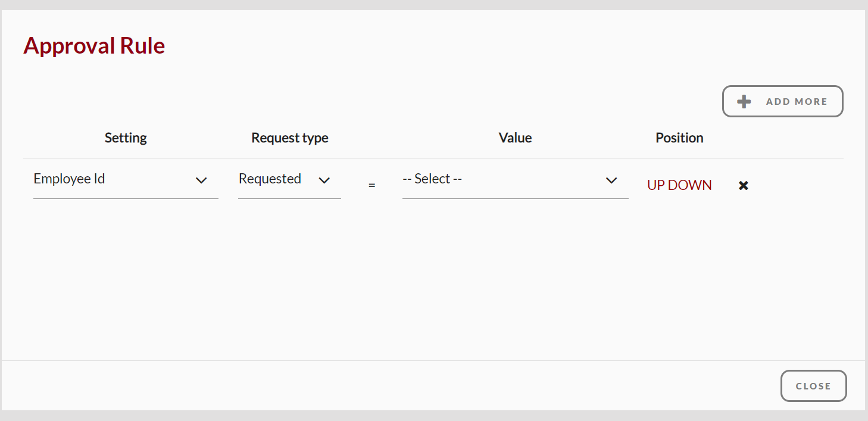Click the CLOSE button
This screenshot has height=421, width=868.
click(813, 386)
